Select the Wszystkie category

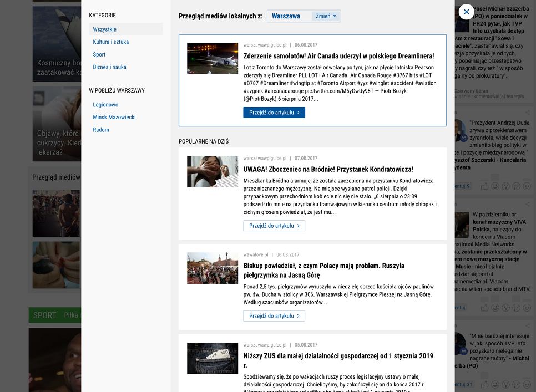(126, 29)
